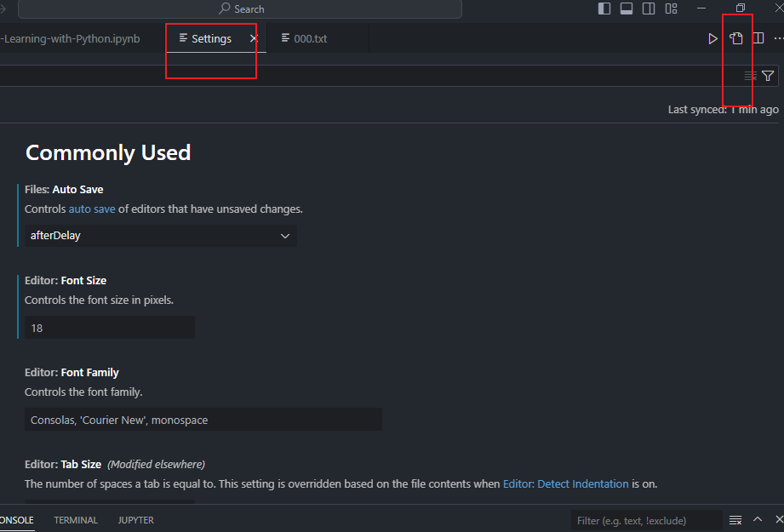
Task: Open the Auto Save afterDelay dropdown
Action: coord(161,236)
